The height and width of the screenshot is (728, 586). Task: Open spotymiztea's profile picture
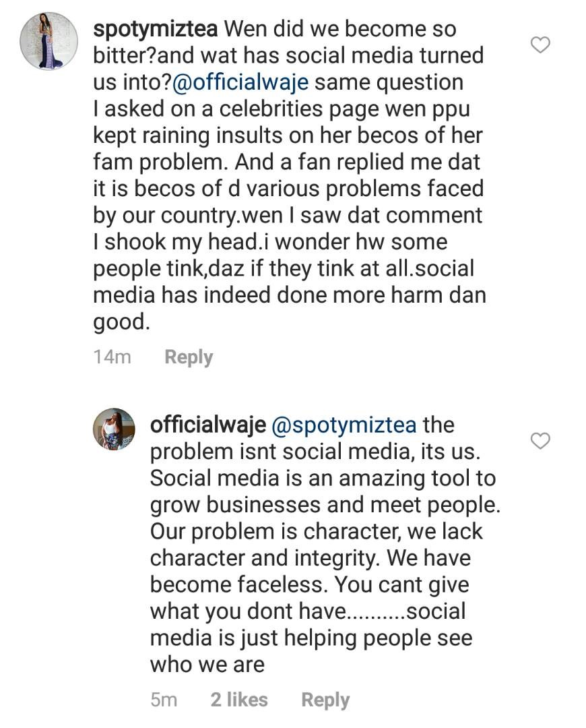tap(49, 40)
